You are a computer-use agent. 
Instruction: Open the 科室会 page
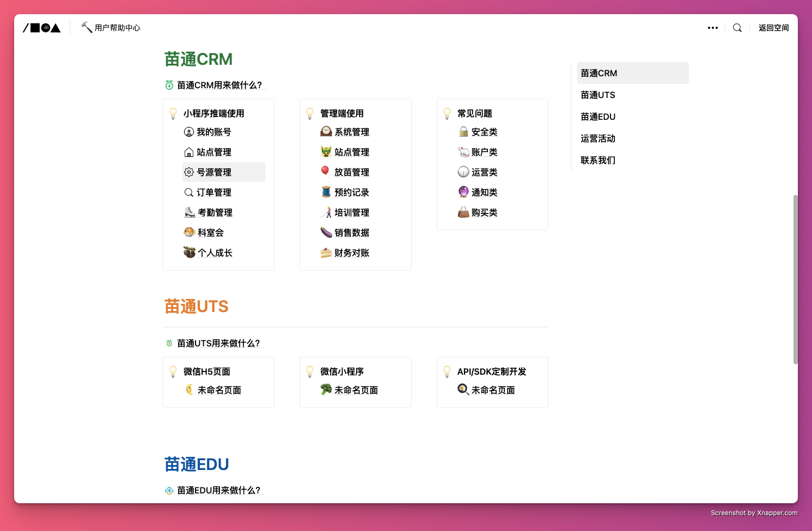(x=211, y=233)
